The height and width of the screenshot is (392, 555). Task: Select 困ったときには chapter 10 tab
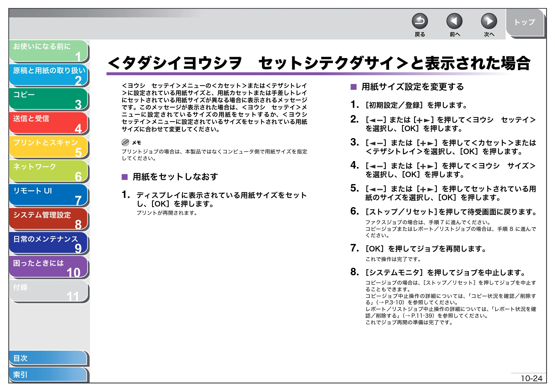coord(49,267)
